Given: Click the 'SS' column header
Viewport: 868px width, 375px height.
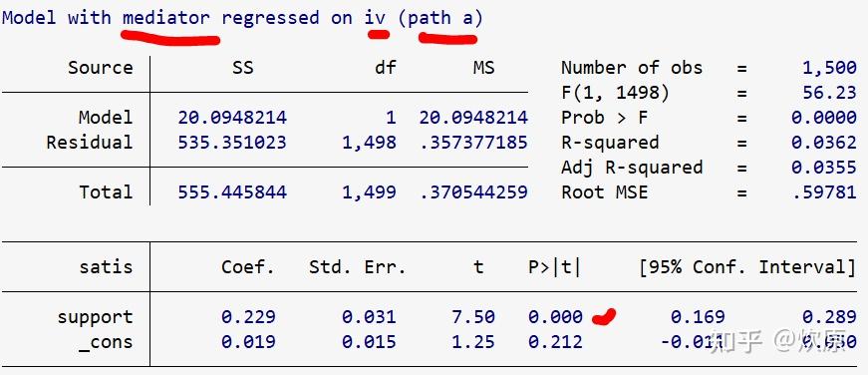Looking at the screenshot, I should 242,68.
